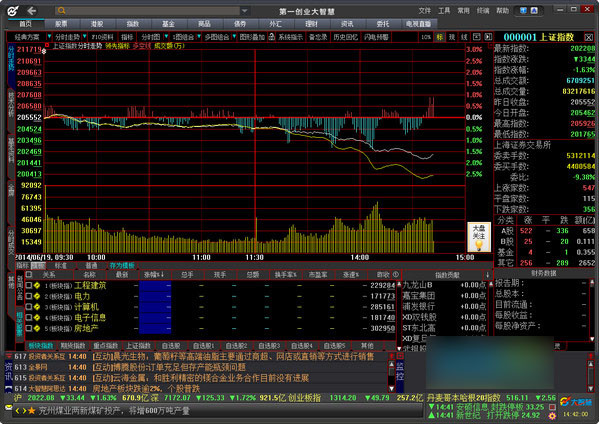
Task: Select the 上证指数 bottom tab
Action: (139, 346)
